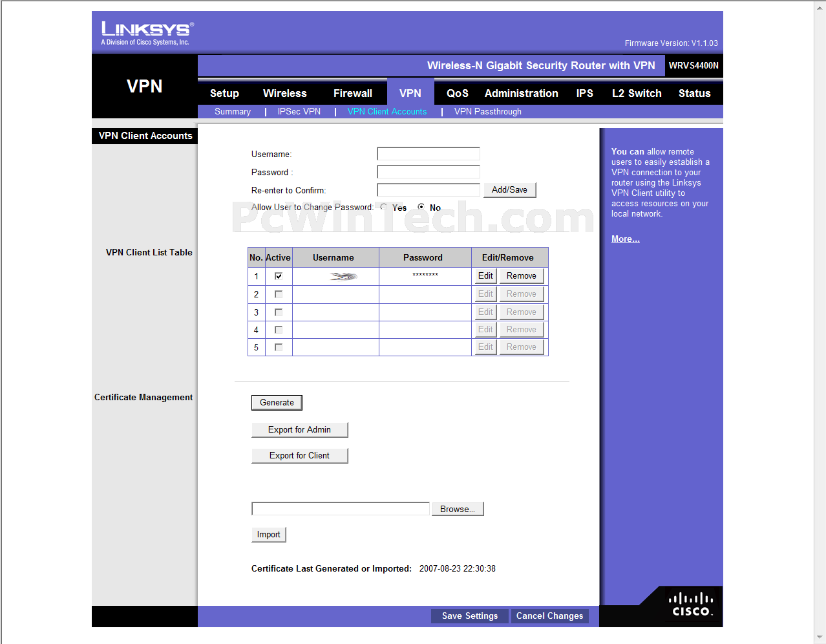The height and width of the screenshot is (644, 826).
Task: Click the page scrollbar up arrow
Action: tap(820, 6)
